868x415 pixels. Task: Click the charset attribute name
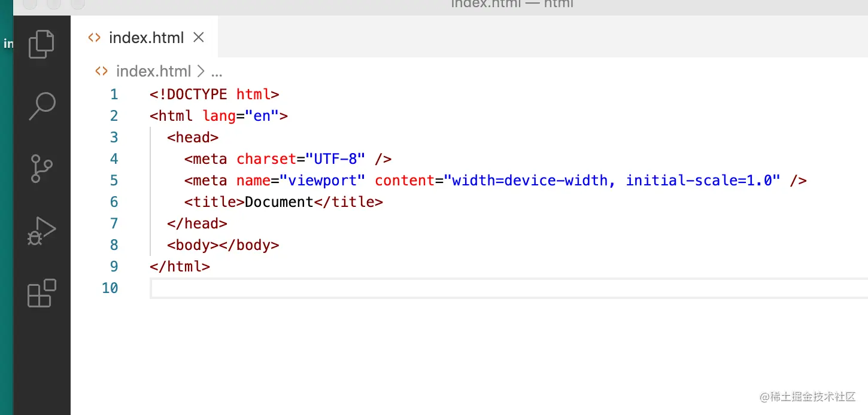pos(266,159)
